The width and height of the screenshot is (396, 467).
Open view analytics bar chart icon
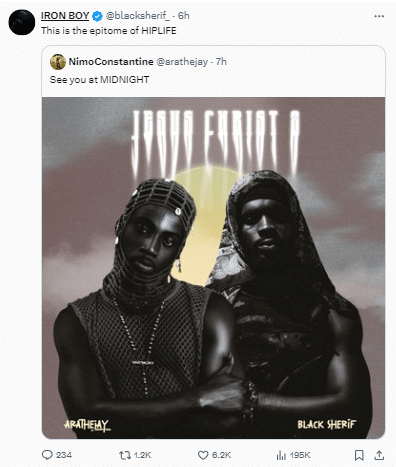pyautogui.click(x=281, y=455)
